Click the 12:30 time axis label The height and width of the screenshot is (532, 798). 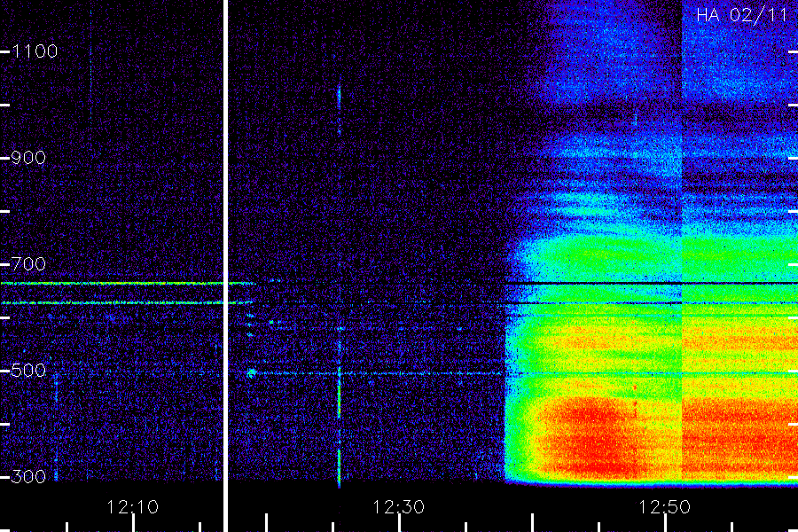pyautogui.click(x=398, y=507)
